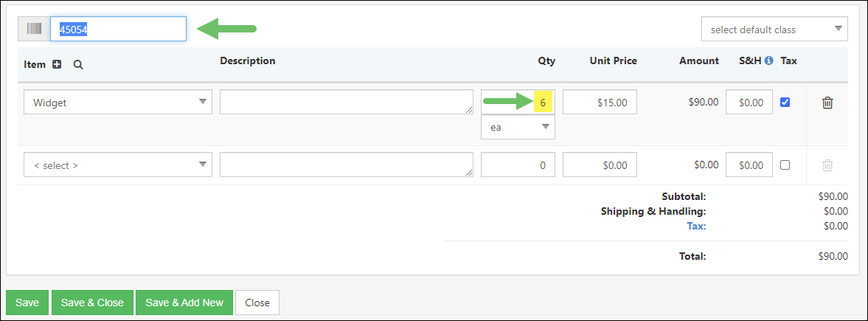Screen dimensions: 868x321
Task: Click the S&H info icon
Action: point(769,61)
